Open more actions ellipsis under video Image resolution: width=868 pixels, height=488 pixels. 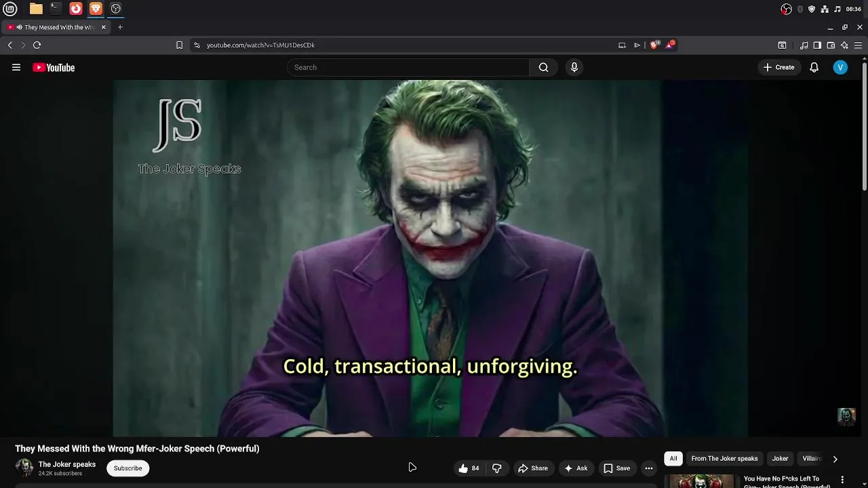tap(649, 468)
